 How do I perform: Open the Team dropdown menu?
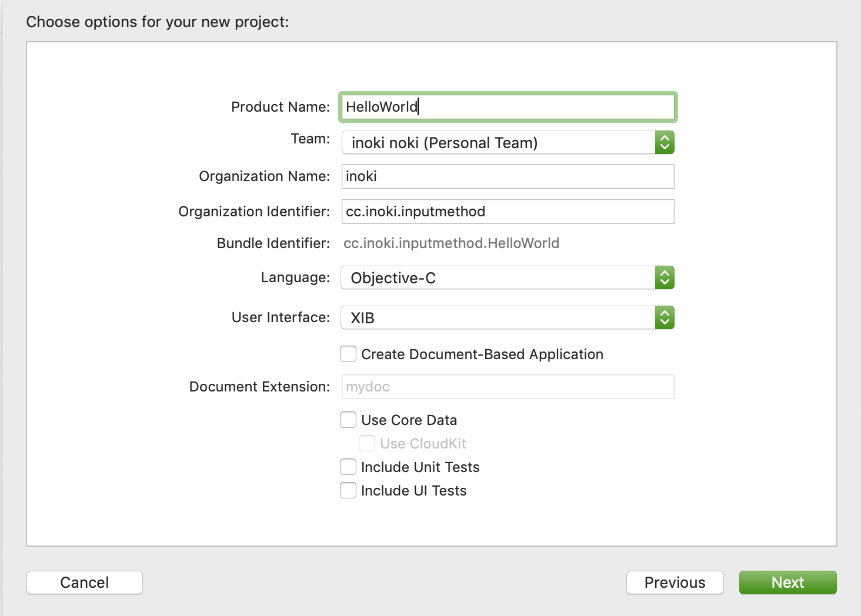508,142
